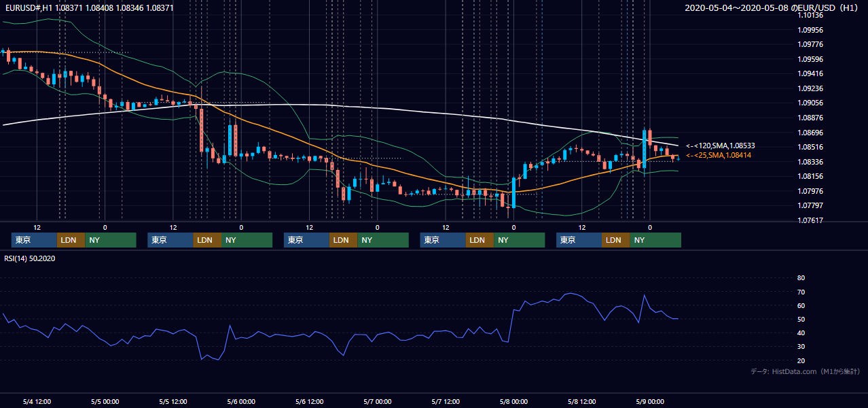This screenshot has height=408, width=868.
Task: Click price axis label 1.08696
Action: [x=810, y=133]
